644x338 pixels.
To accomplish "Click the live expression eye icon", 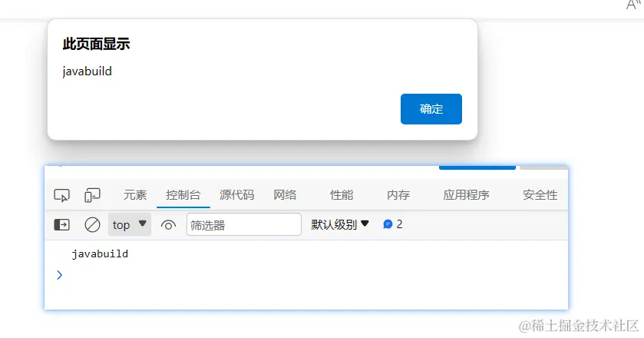I will point(168,225).
